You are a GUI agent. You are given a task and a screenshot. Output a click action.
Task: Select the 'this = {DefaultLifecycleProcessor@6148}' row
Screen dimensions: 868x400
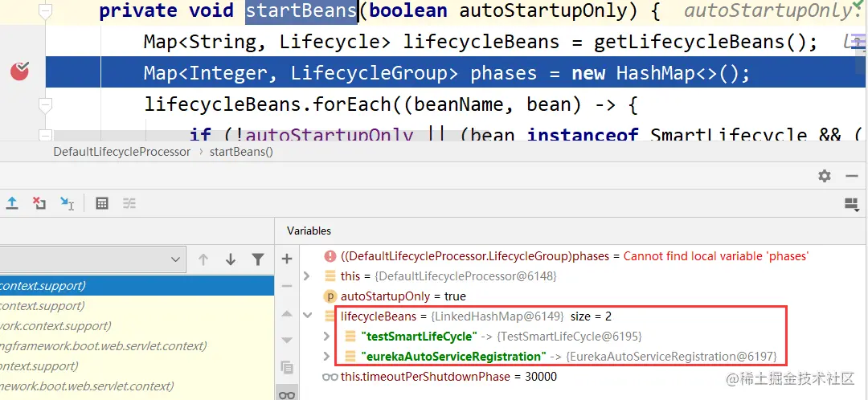[583, 276]
